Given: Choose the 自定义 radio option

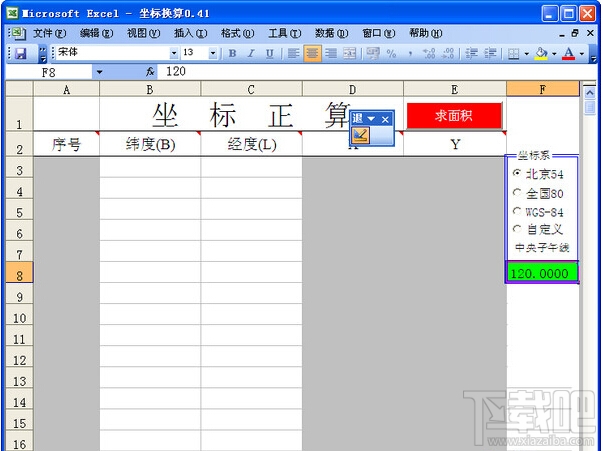Looking at the screenshot, I should [x=517, y=229].
